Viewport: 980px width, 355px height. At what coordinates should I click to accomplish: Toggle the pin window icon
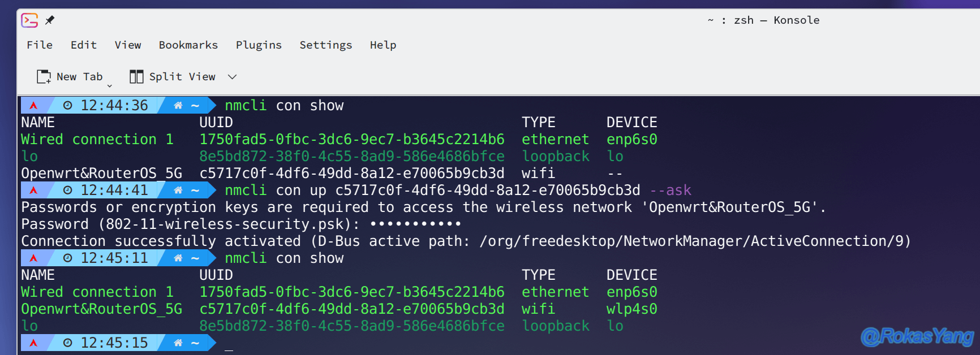pos(50,20)
